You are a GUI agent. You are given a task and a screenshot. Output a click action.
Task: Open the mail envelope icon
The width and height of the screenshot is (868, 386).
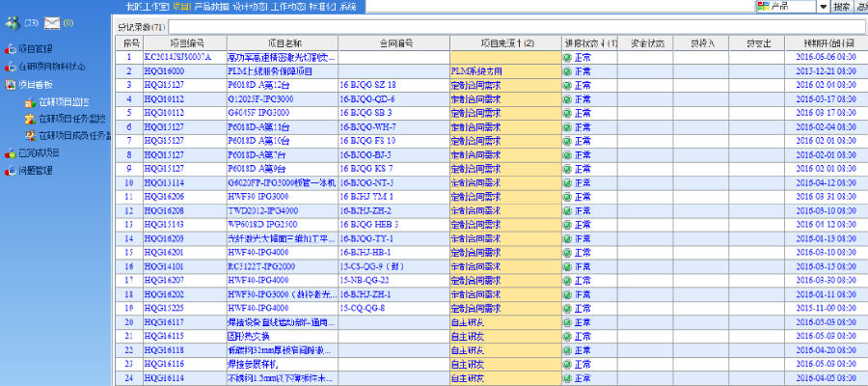click(x=52, y=23)
